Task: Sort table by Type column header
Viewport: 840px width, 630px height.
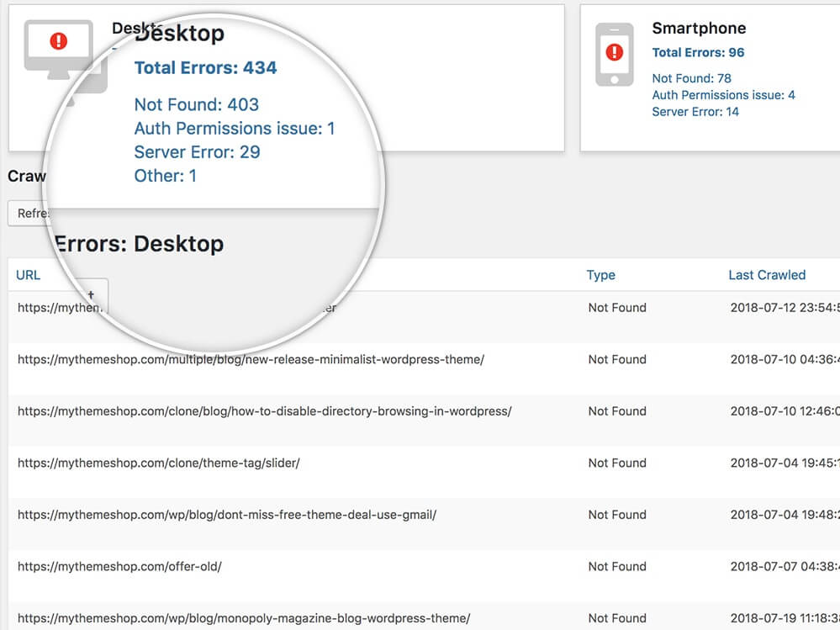Action: (x=600, y=275)
